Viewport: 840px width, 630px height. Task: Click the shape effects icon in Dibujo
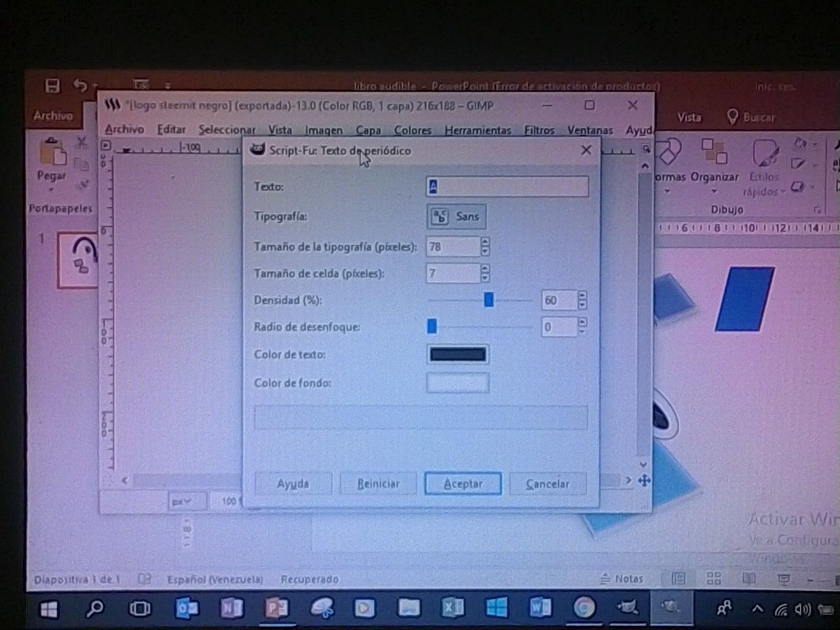tap(798, 187)
